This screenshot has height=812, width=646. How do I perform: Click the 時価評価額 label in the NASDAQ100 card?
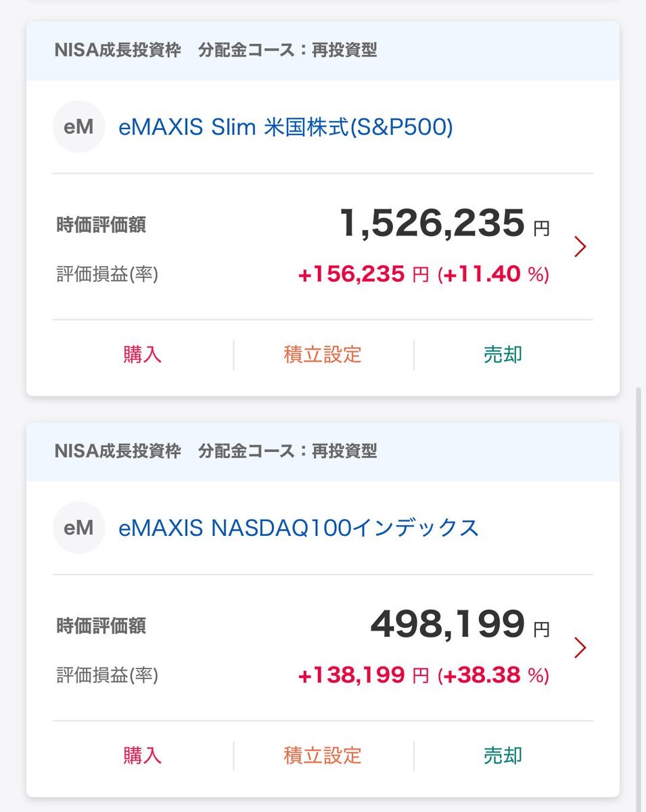(x=101, y=626)
